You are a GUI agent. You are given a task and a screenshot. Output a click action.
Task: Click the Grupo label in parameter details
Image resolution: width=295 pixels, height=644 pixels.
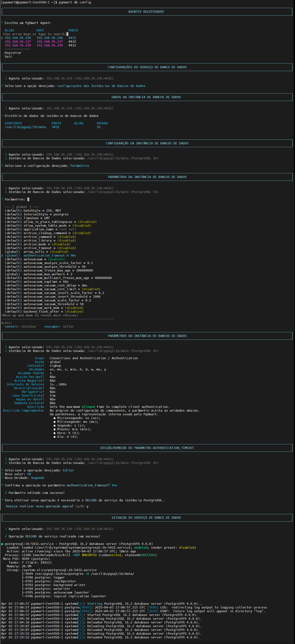(x=39, y=358)
